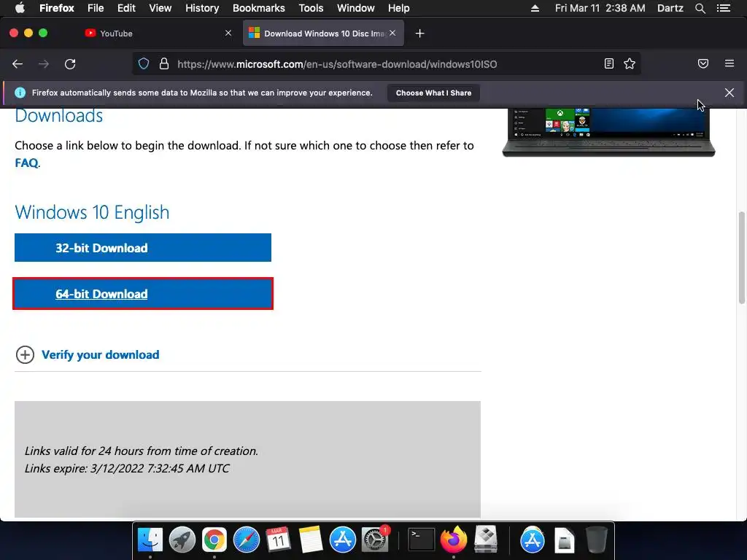Image resolution: width=747 pixels, height=560 pixels.
Task: Open Finder from the dock
Action: (x=150, y=540)
